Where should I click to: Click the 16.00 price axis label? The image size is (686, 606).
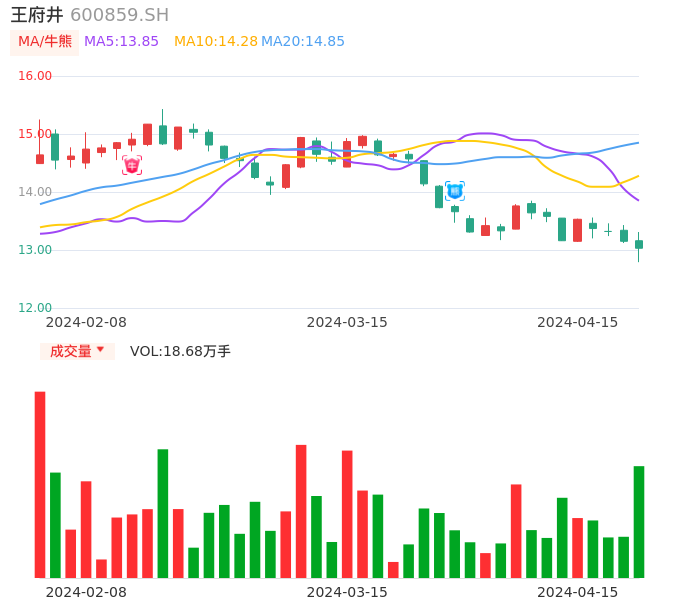click(x=35, y=76)
